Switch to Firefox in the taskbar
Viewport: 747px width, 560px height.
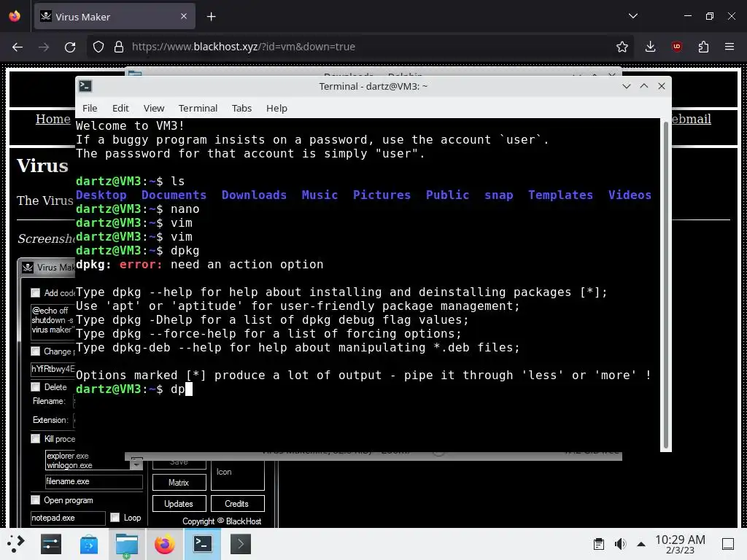tap(164, 544)
